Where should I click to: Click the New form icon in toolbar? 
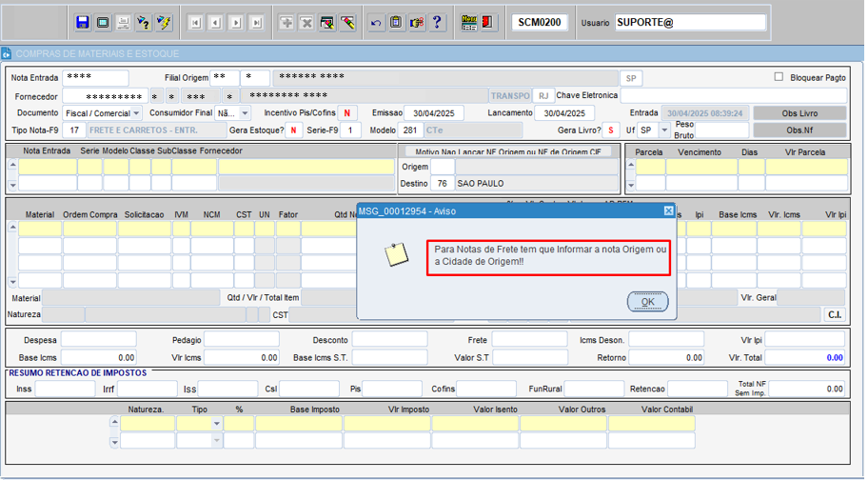pos(467,22)
